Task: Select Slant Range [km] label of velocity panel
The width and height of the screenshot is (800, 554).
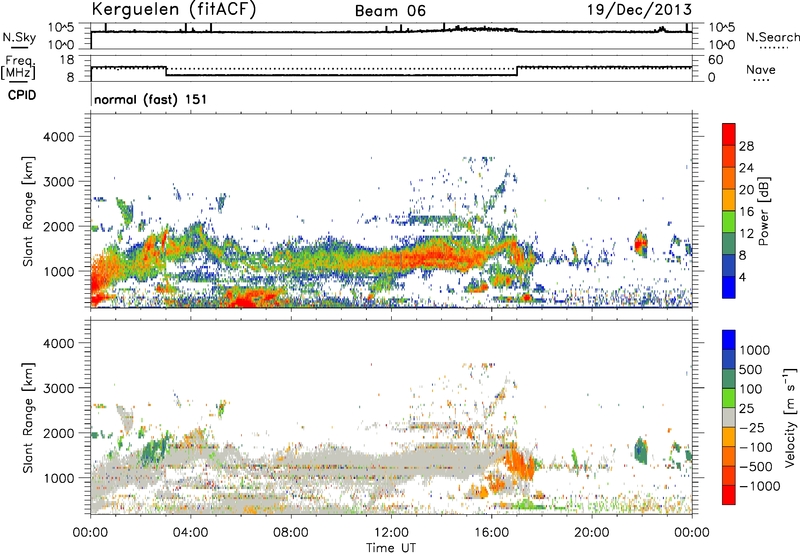Action: click(28, 417)
